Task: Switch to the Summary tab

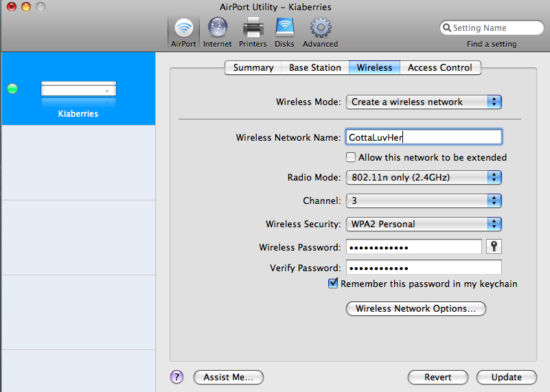Action: [x=253, y=67]
